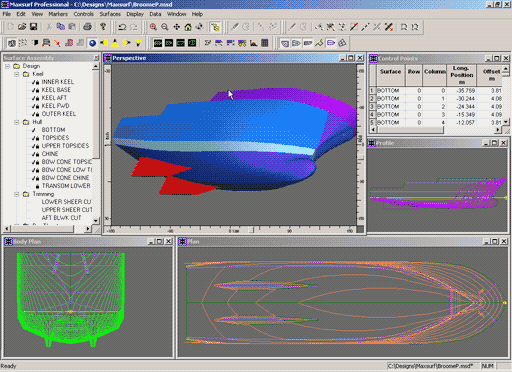
Task: Click the Control Points table down scroll arrow
Action: click(x=506, y=122)
